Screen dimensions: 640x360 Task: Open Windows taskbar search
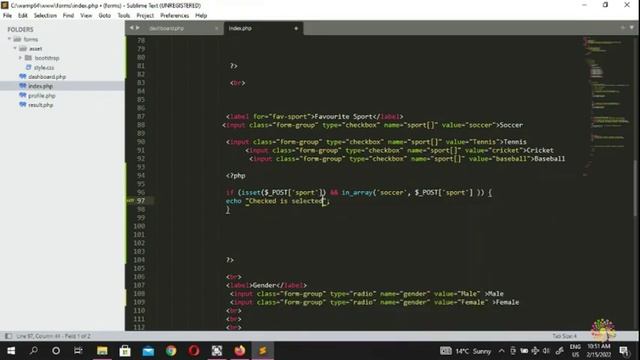(34, 351)
